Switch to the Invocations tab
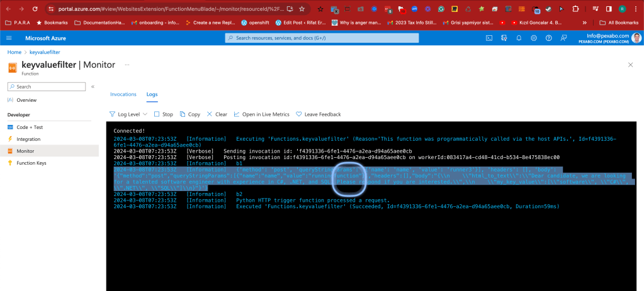 click(x=123, y=94)
